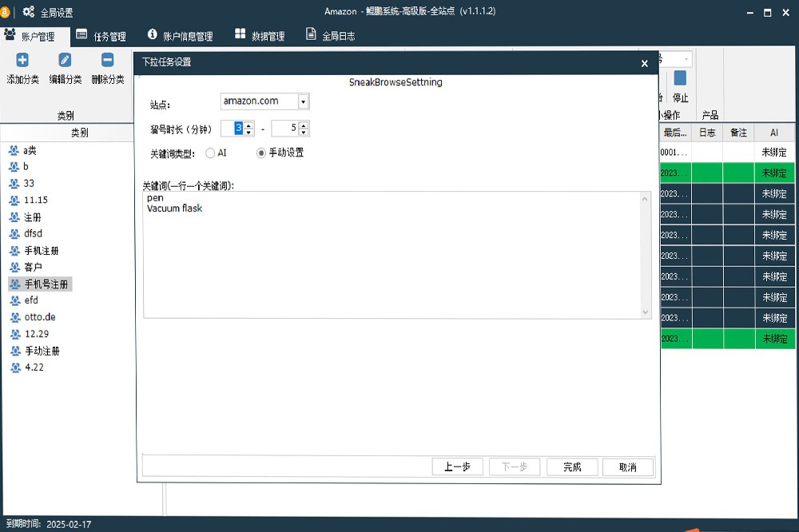Decrease the minimum 留号时长 value
This screenshot has height=532, width=799.
(x=248, y=132)
